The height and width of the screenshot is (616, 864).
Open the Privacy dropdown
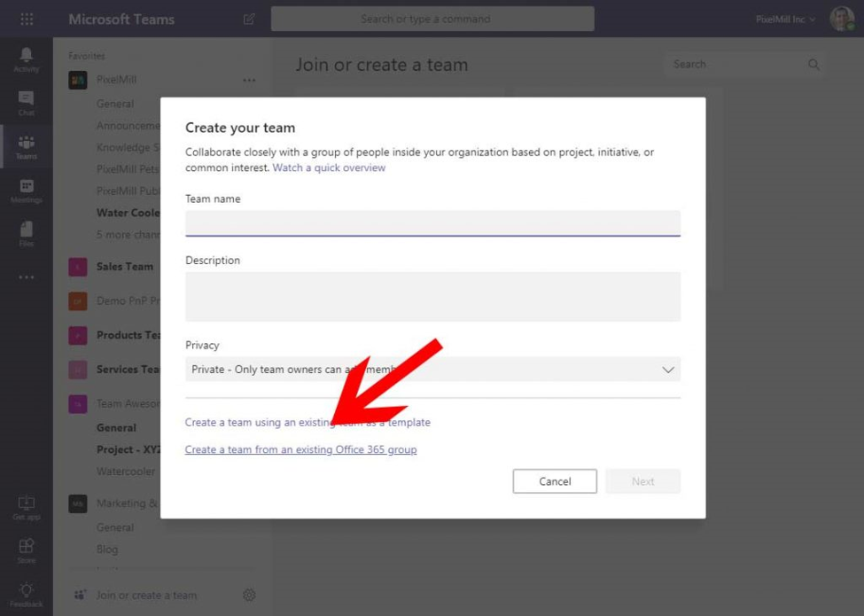433,370
